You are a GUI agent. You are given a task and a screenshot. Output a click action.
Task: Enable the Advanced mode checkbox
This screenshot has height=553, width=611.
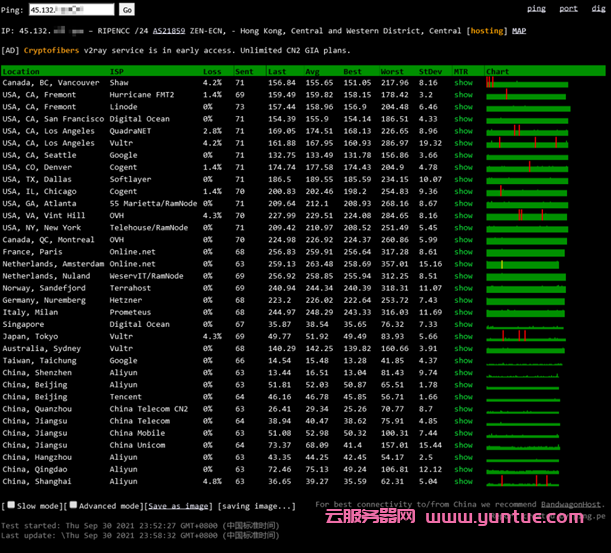click(x=73, y=507)
